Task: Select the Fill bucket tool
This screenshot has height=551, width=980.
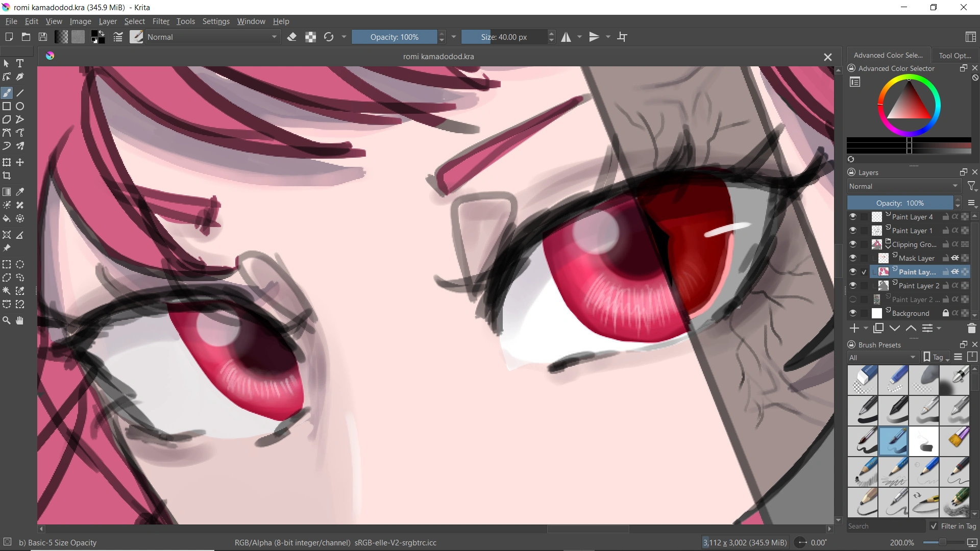Action: [7, 218]
